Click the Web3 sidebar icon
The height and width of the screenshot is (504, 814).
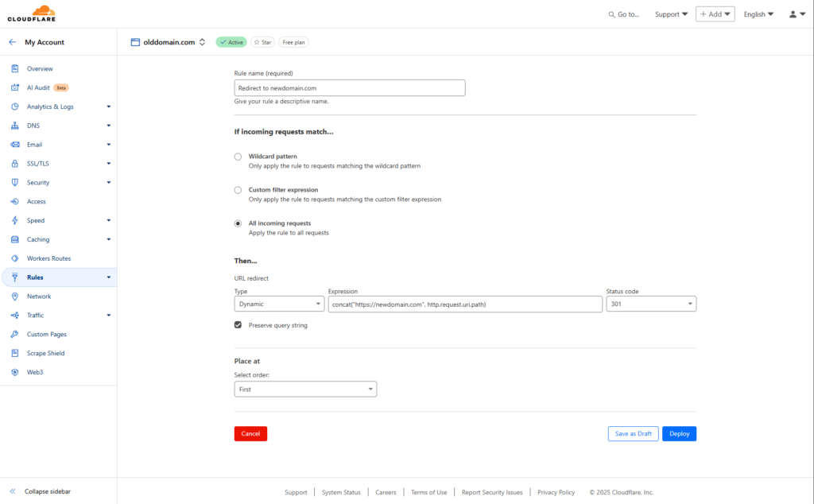[x=15, y=372]
